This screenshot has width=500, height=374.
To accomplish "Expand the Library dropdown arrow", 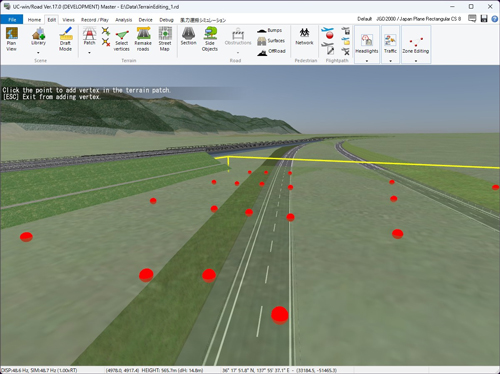I will pos(38,53).
